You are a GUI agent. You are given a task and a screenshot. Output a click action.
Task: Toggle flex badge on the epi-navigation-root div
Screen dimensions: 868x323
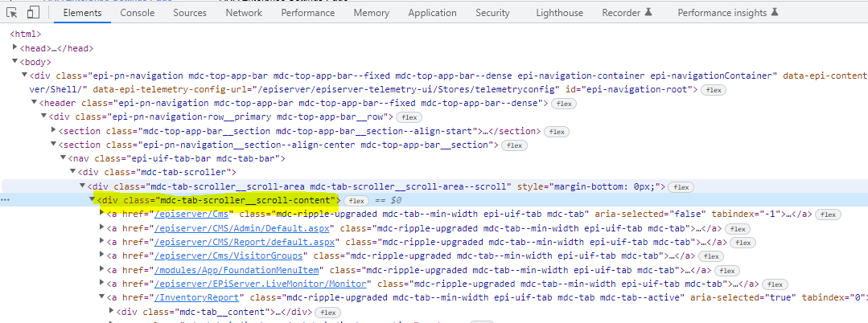pyautogui.click(x=712, y=89)
